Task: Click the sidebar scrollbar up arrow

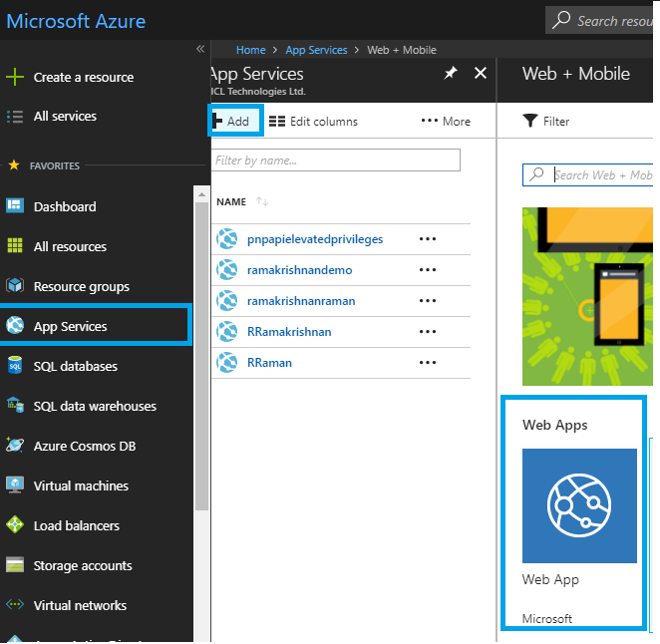Action: click(x=201, y=194)
